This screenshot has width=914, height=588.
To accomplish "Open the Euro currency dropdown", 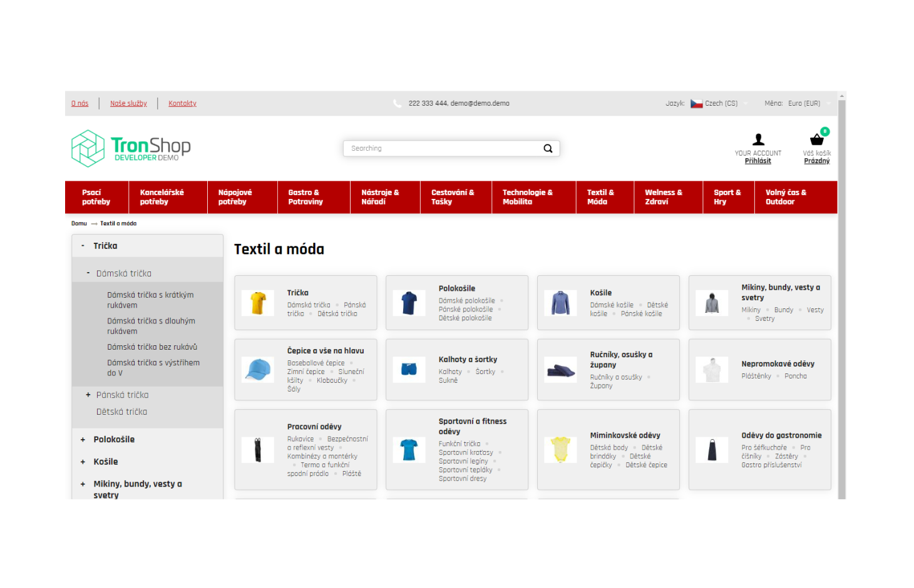I will coord(809,104).
